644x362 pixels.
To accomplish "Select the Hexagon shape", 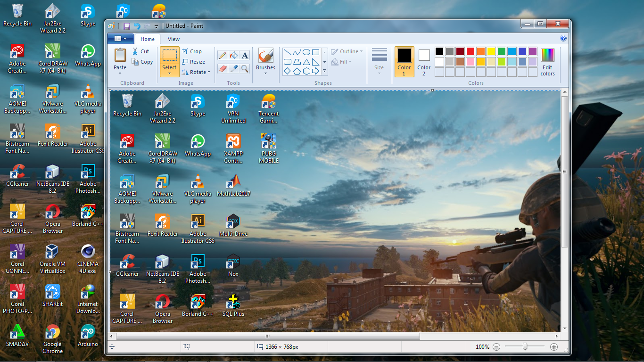I will tap(306, 71).
